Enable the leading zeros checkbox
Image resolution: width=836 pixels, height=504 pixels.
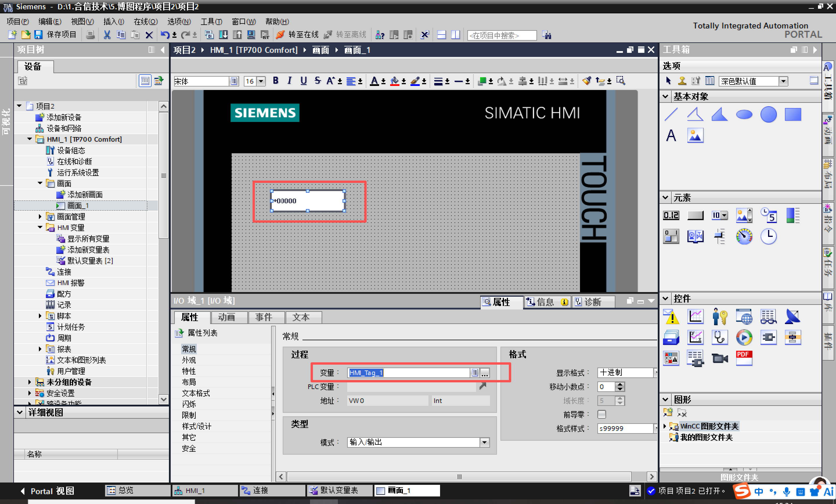[601, 414]
